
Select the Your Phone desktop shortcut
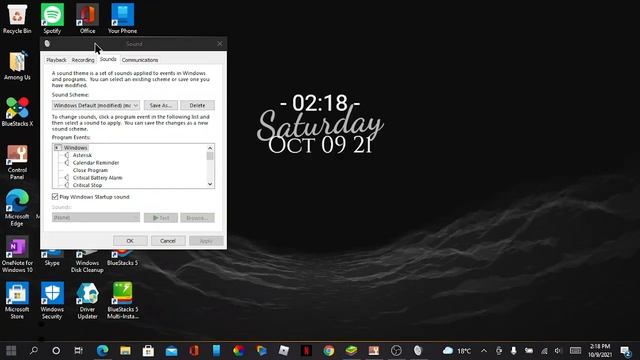[122, 19]
